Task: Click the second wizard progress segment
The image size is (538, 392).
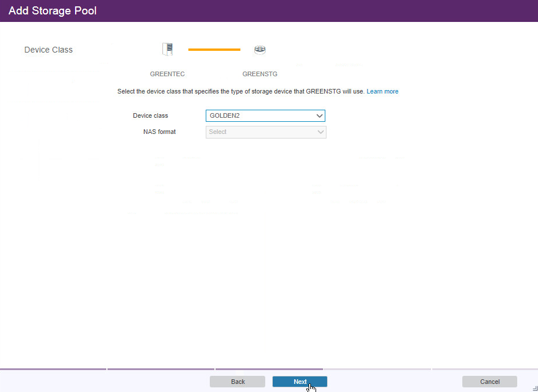Action: [x=161, y=368]
